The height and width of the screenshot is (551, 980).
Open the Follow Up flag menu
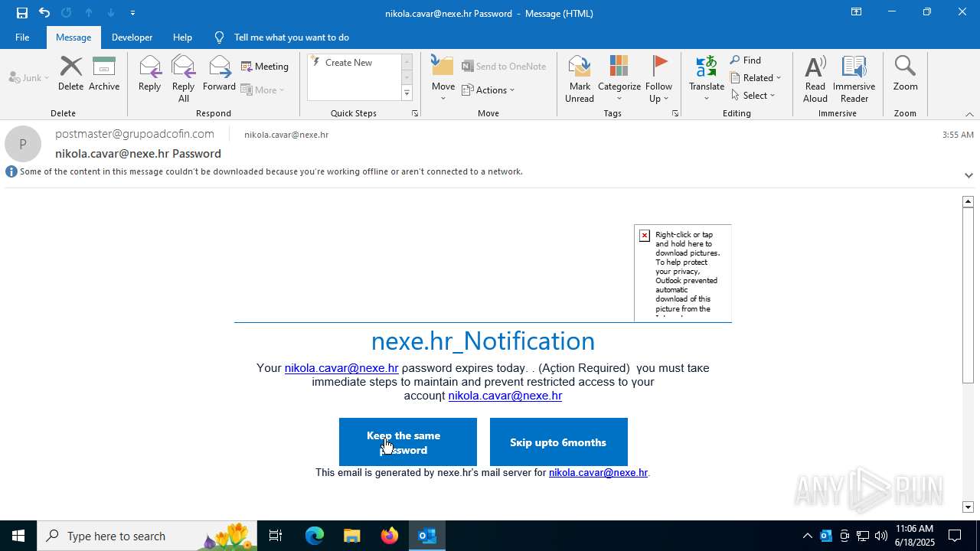click(x=658, y=79)
